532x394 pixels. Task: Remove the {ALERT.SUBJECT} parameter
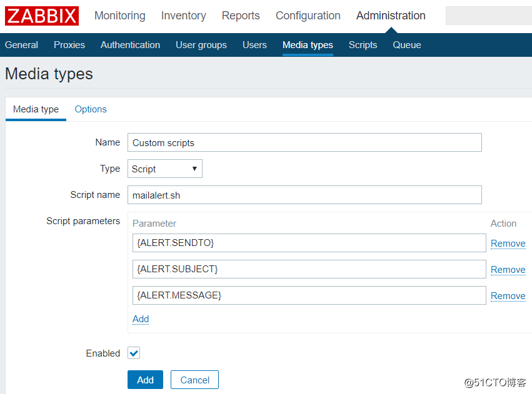click(x=508, y=270)
